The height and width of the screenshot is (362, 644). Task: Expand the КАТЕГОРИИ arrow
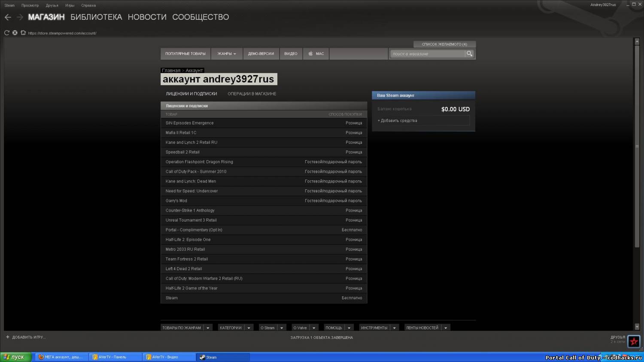click(249, 328)
